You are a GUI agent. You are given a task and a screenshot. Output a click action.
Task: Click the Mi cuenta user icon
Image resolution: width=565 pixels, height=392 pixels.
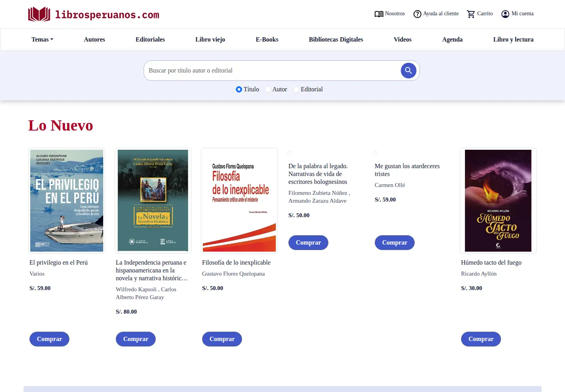505,14
